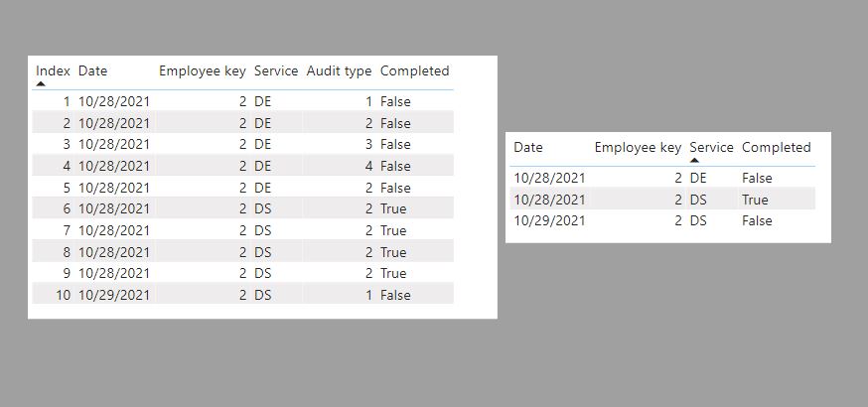Click 10/29/2021 date in right table
Screen dimensions: 868x407
549,220
